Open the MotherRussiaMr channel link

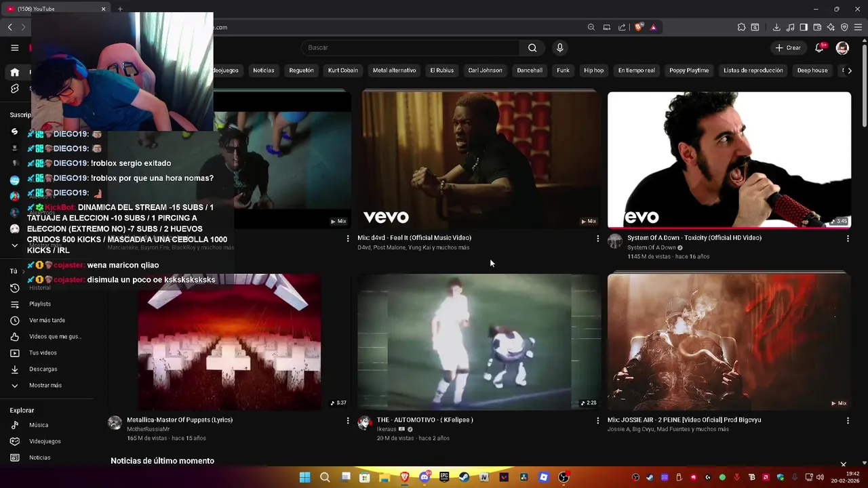148,429
